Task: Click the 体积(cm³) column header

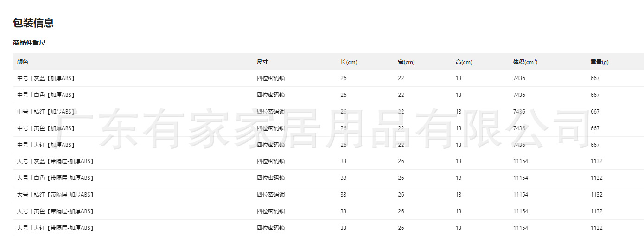Action: [x=525, y=62]
